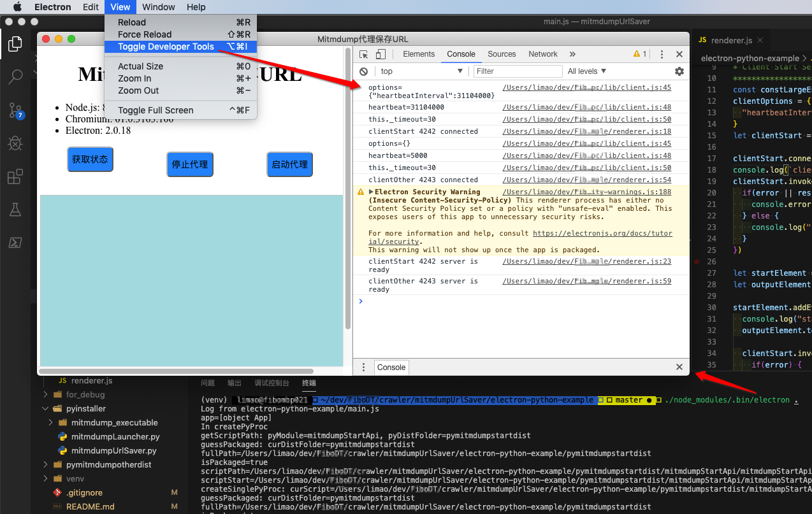Open DevTools three-dot customize menu

662,54
